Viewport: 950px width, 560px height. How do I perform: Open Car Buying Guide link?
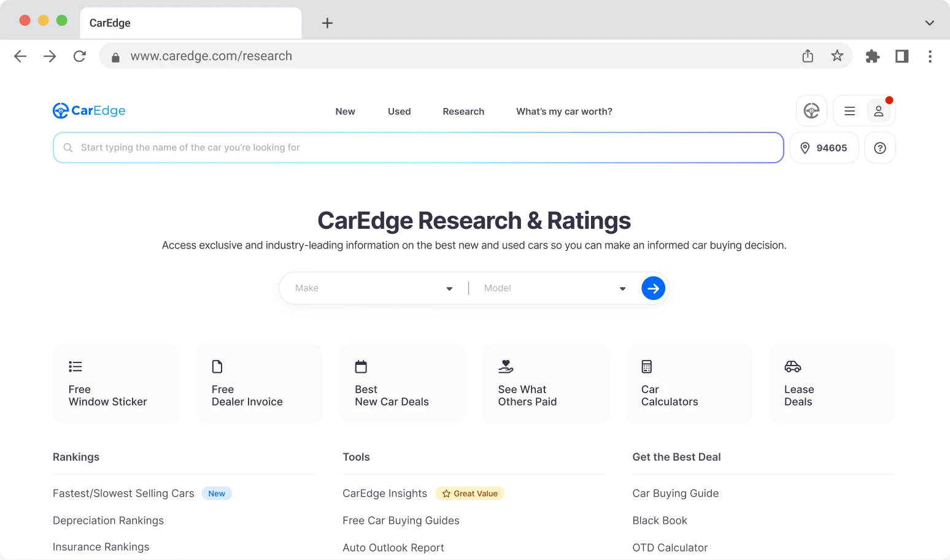675,494
